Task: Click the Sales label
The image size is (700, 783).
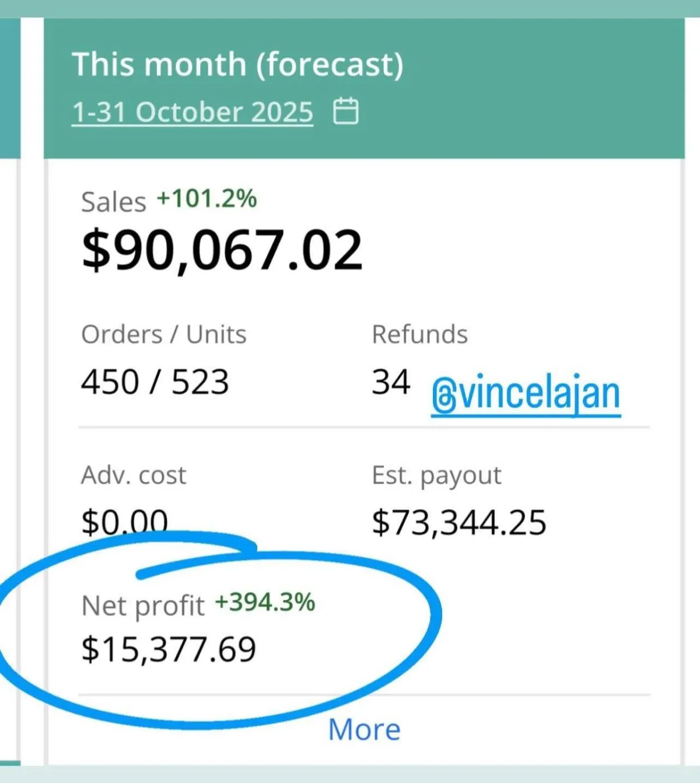Action: pyautogui.click(x=113, y=202)
